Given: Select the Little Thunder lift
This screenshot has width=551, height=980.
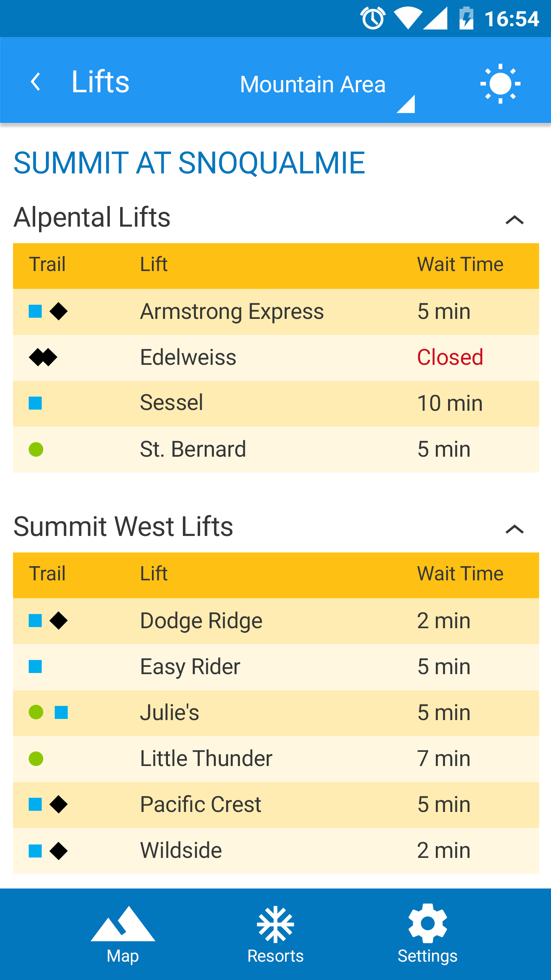Looking at the screenshot, I should pos(206,759).
